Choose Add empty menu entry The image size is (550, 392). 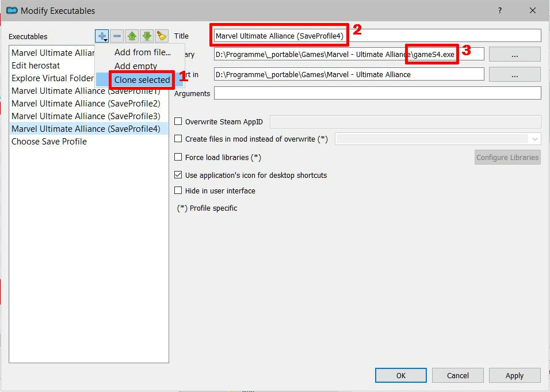click(136, 66)
